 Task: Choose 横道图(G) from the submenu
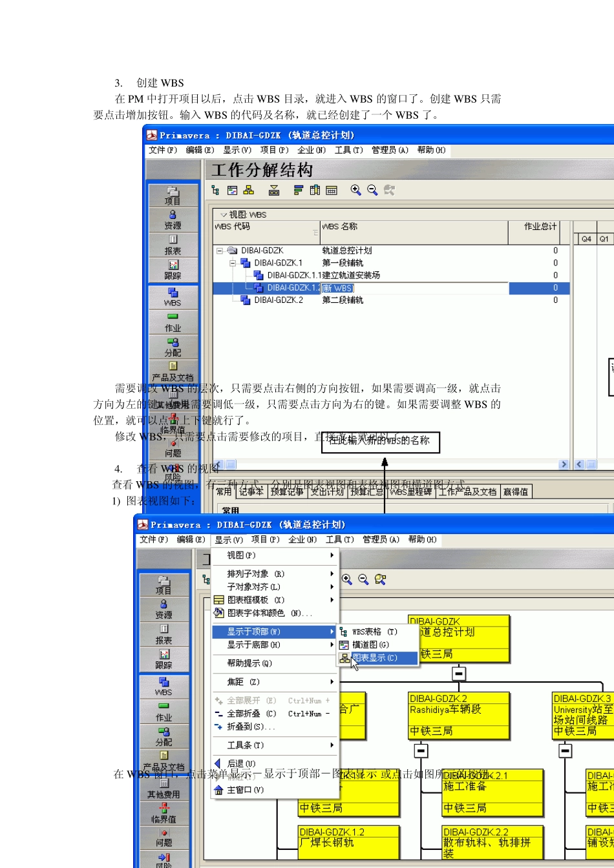[x=378, y=645]
